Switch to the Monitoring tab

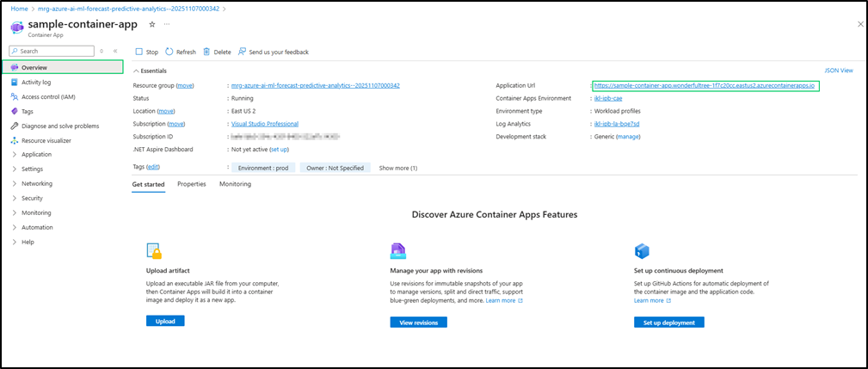[235, 184]
